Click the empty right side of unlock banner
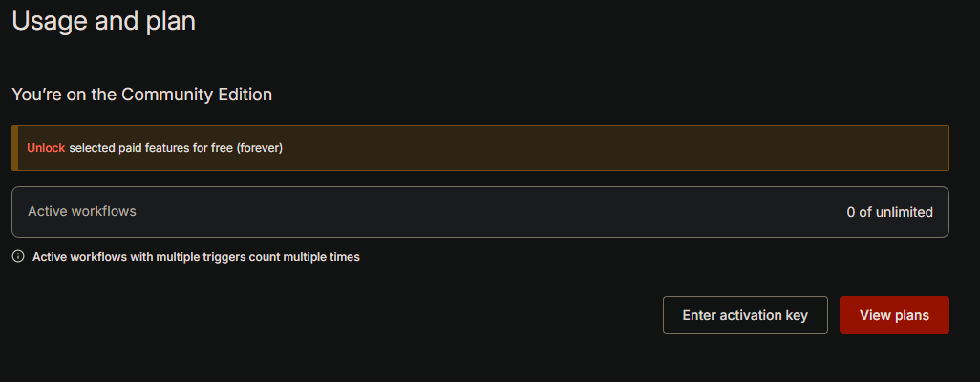The height and width of the screenshot is (382, 980). pos(621,148)
